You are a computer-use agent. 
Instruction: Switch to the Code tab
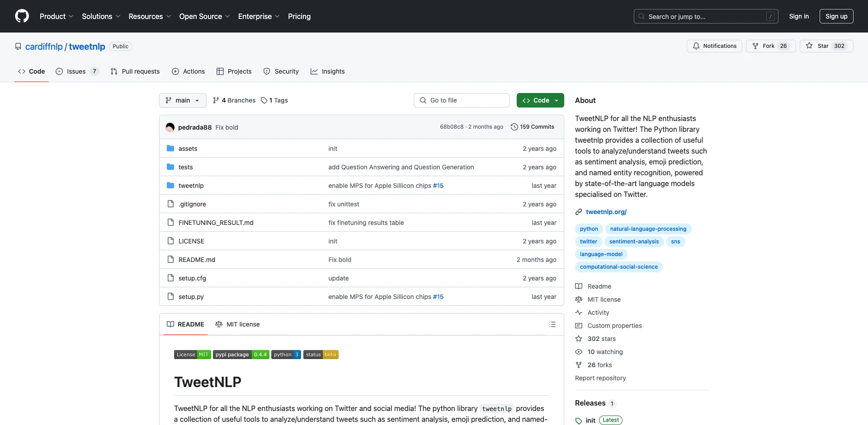click(32, 71)
